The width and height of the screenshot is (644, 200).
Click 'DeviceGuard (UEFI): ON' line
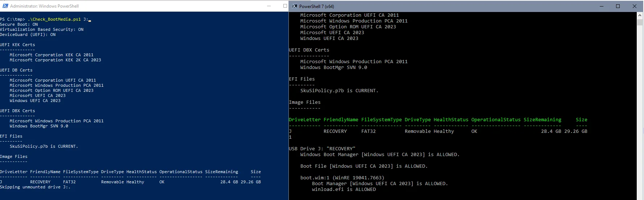click(x=28, y=34)
